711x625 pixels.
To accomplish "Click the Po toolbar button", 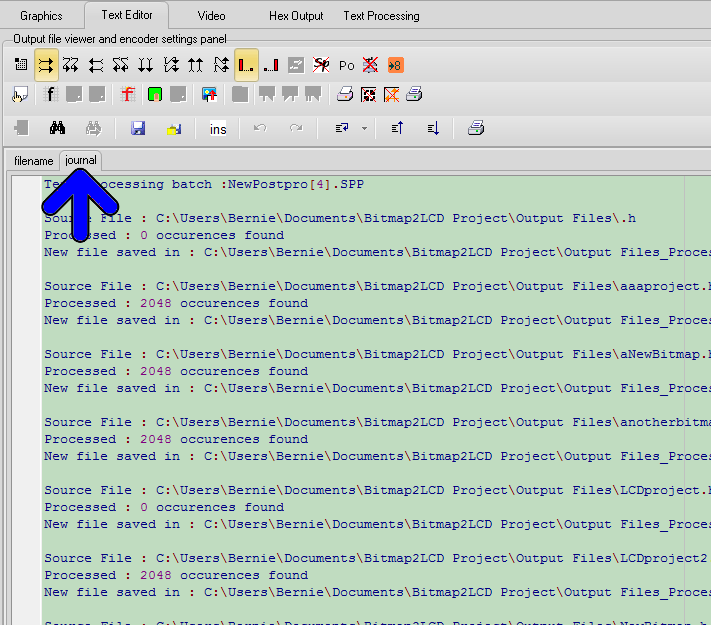I will point(346,66).
